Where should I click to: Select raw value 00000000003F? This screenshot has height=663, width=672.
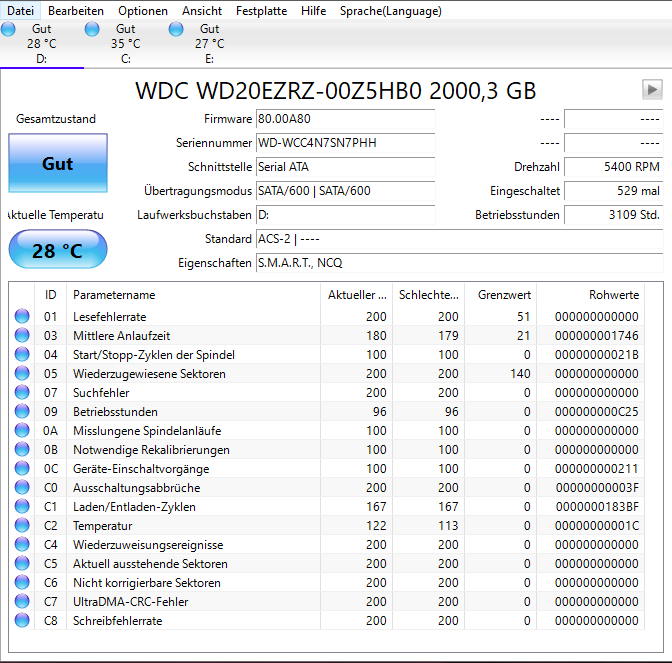[x=597, y=488]
